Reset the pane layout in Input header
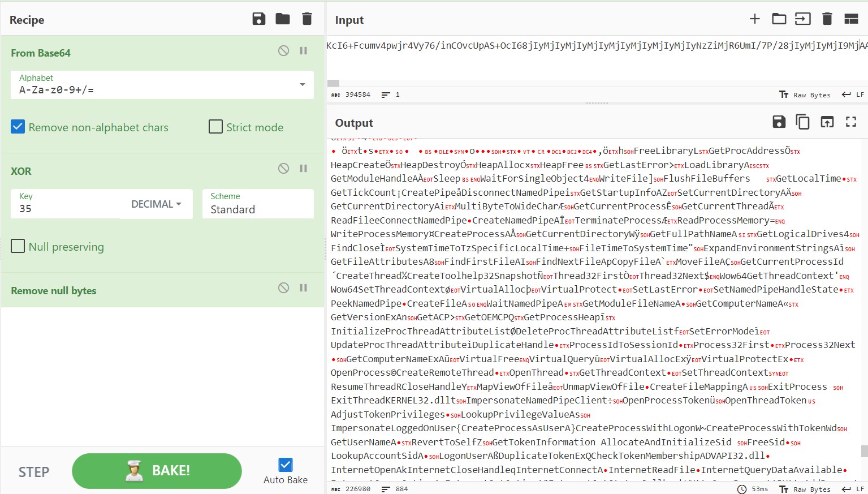This screenshot has width=868, height=494. point(851,19)
